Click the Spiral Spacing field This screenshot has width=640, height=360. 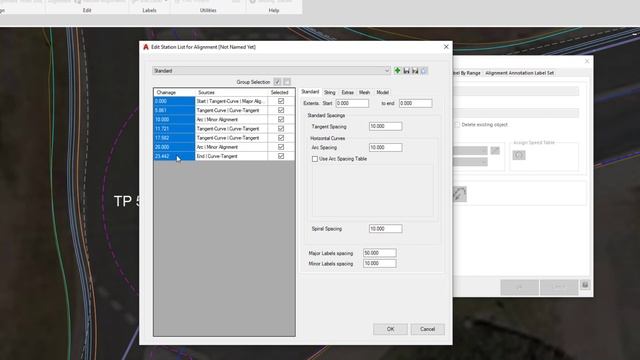tap(385, 229)
